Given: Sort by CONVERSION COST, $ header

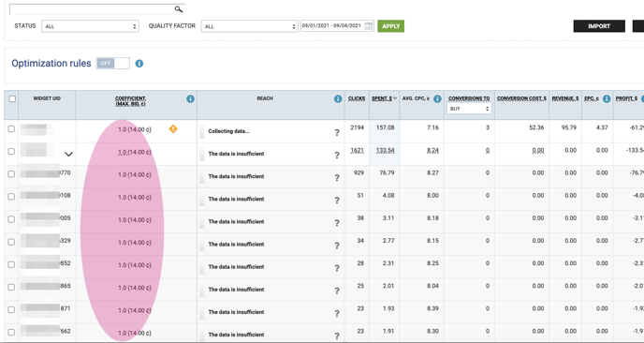Looking at the screenshot, I should [521, 98].
